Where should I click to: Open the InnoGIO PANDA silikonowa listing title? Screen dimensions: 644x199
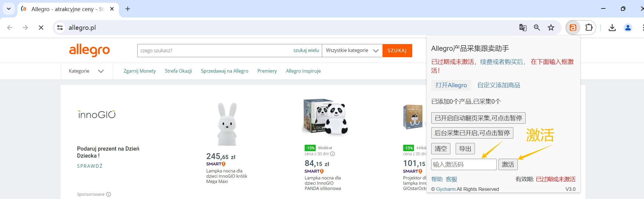click(323, 183)
